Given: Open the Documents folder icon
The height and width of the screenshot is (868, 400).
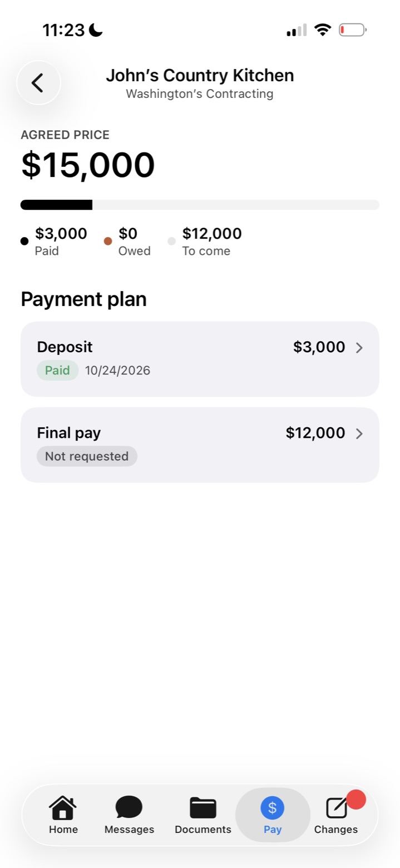Looking at the screenshot, I should [203, 807].
